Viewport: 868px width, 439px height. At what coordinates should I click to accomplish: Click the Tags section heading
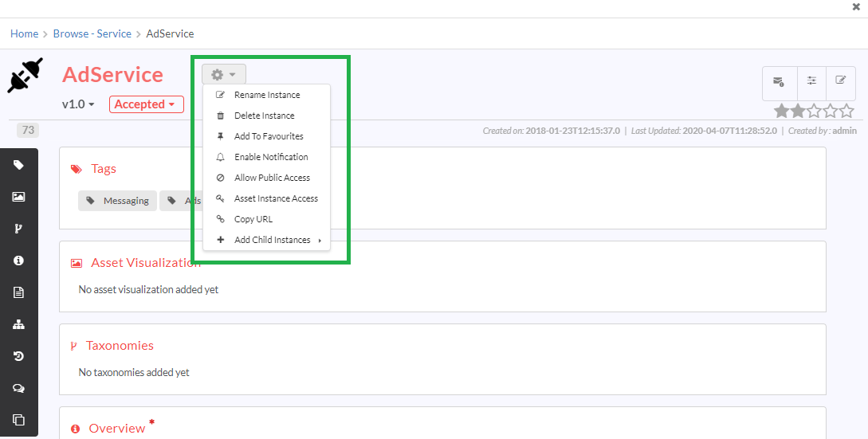(x=104, y=169)
